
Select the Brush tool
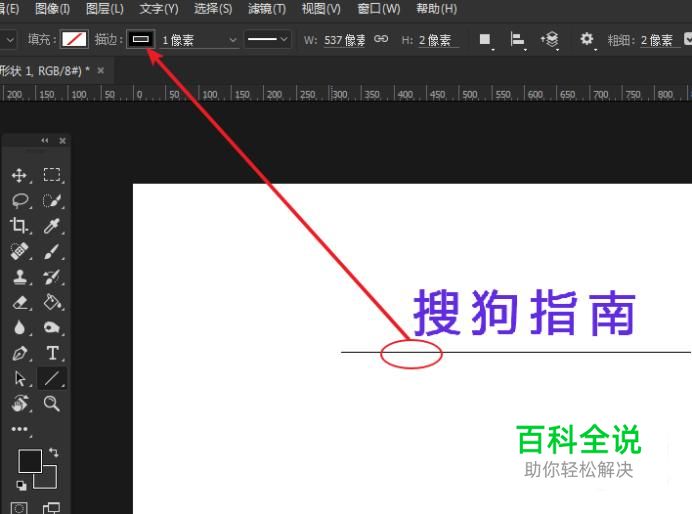(52, 251)
